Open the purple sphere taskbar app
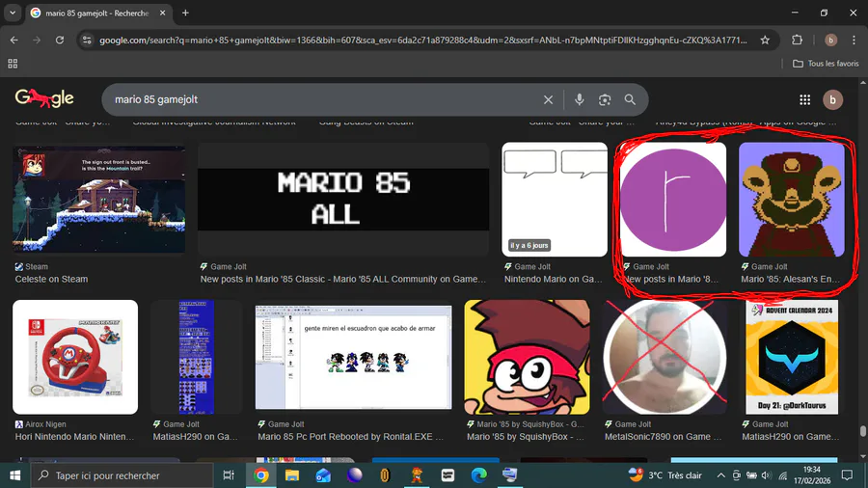868x488 pixels. tap(354, 475)
